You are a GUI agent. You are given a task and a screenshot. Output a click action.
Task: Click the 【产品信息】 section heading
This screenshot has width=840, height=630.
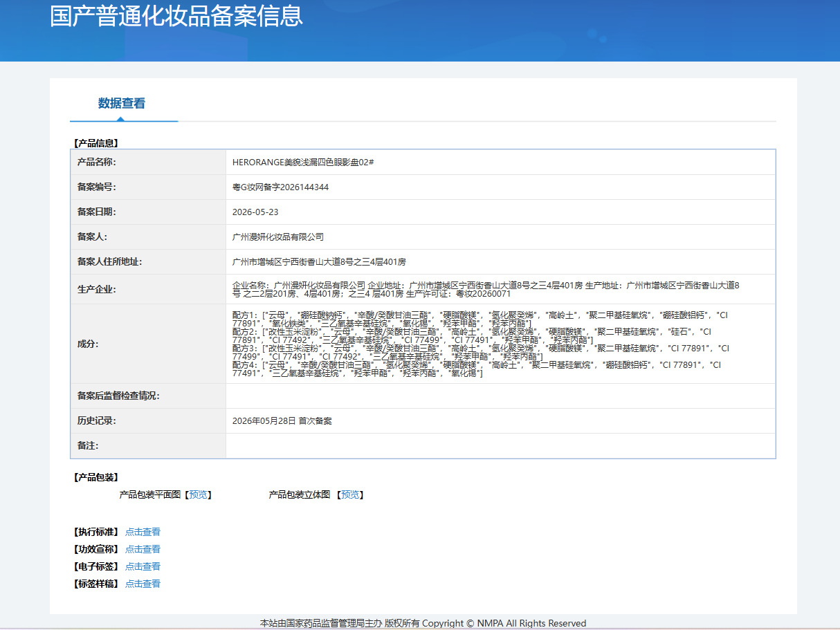point(95,143)
